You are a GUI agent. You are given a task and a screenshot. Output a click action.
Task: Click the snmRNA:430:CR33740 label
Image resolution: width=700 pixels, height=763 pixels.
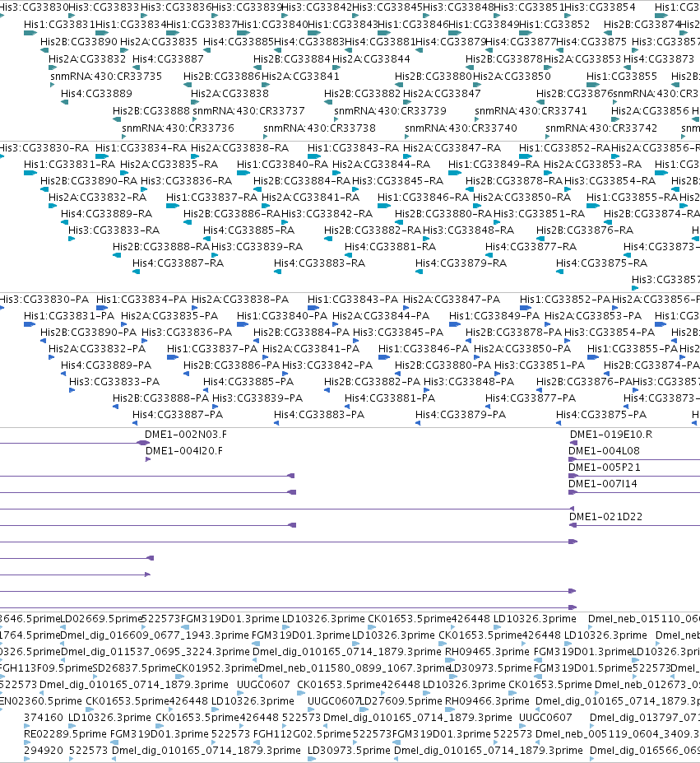pos(461,128)
